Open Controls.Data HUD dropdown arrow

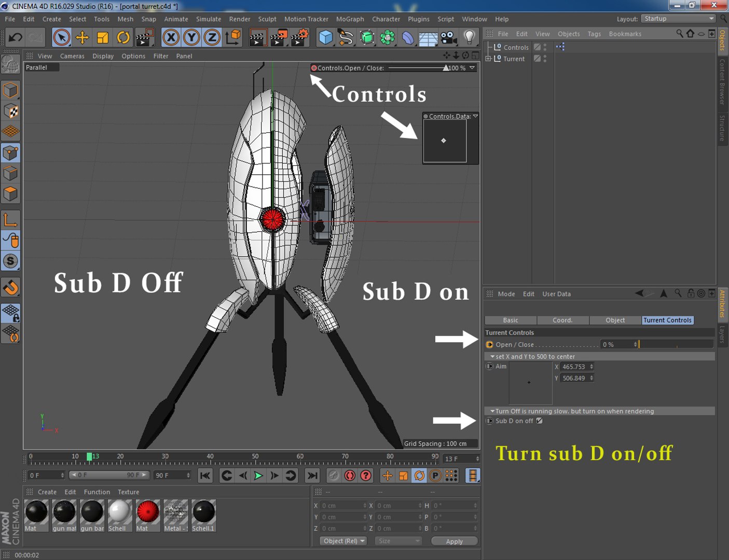[x=475, y=116]
